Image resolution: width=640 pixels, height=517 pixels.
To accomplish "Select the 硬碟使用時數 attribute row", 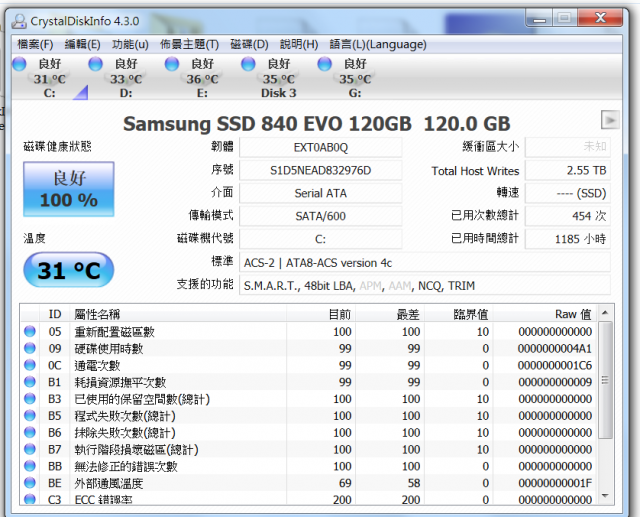I will pos(309,348).
